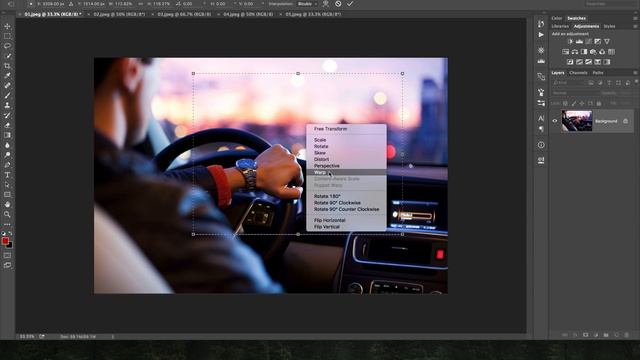
Task: Select the Path Selection tool
Action: tap(7, 185)
